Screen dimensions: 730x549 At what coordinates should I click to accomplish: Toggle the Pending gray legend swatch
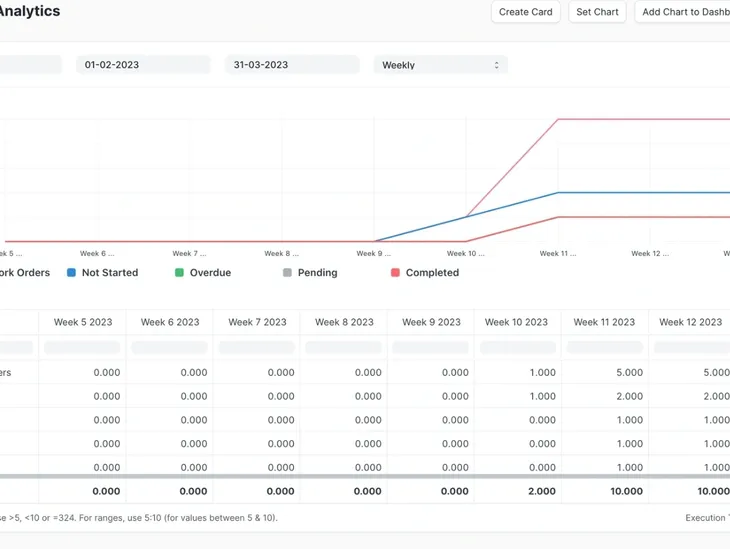click(x=287, y=273)
